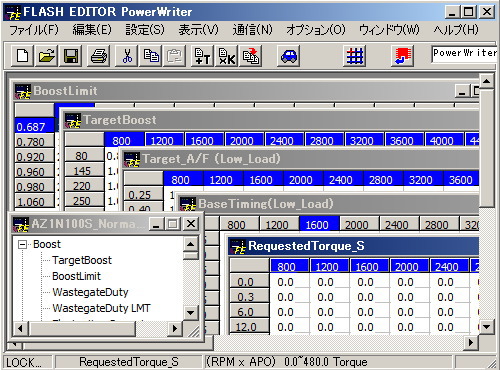500x370 pixels.
Task: Click the blue car toolbar icon
Action: (x=289, y=56)
